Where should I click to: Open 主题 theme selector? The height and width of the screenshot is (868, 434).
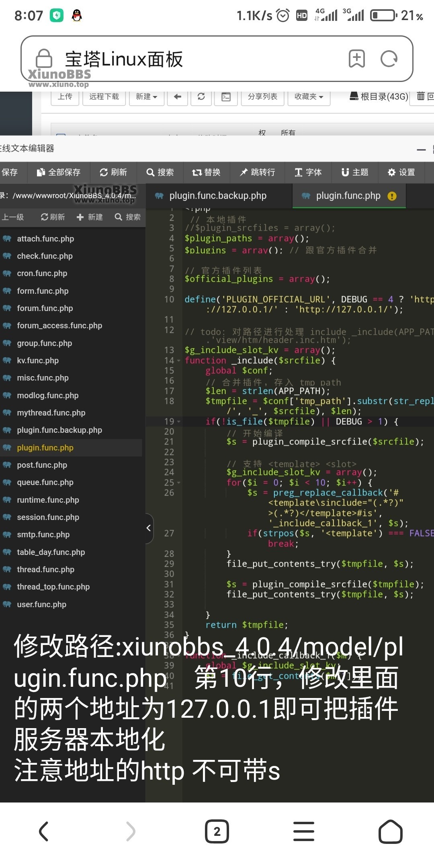tap(355, 172)
